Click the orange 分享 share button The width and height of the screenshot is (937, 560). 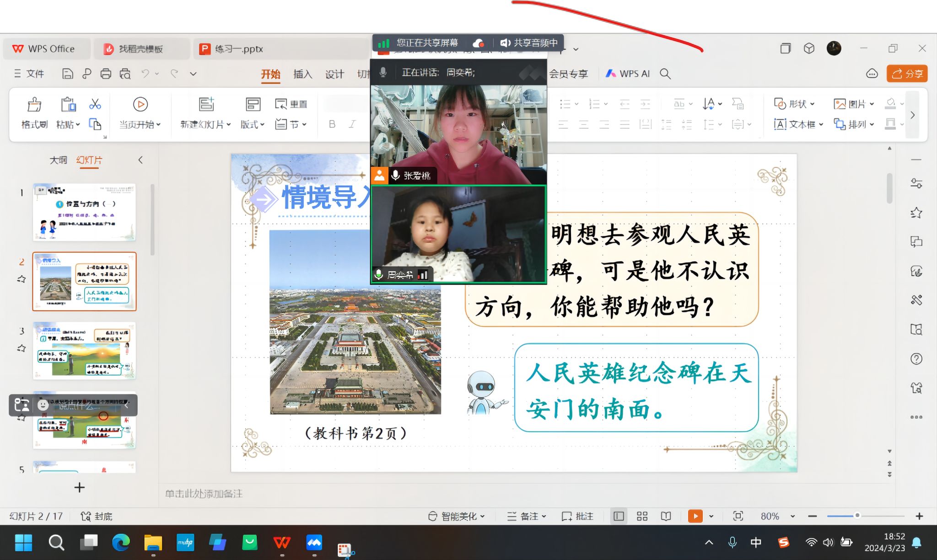tap(907, 74)
